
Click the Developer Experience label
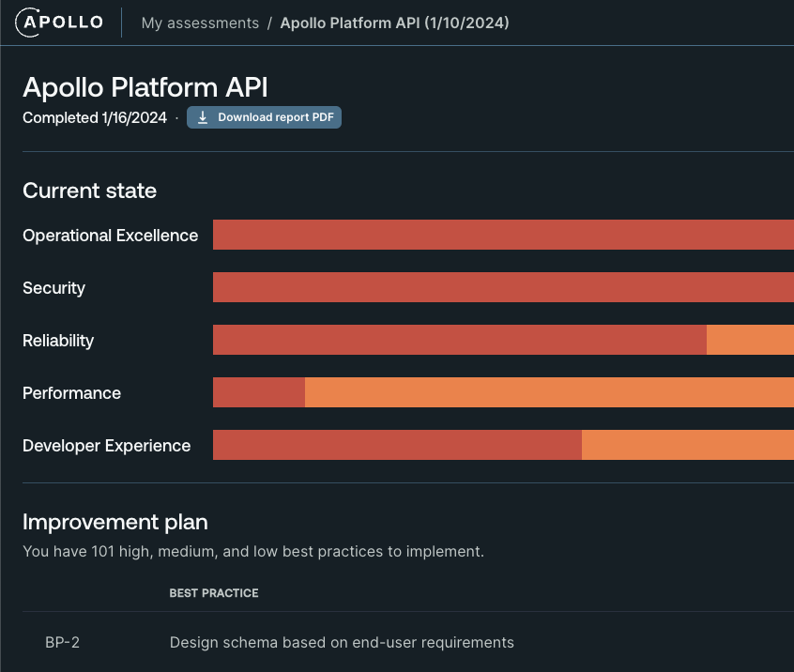107,446
